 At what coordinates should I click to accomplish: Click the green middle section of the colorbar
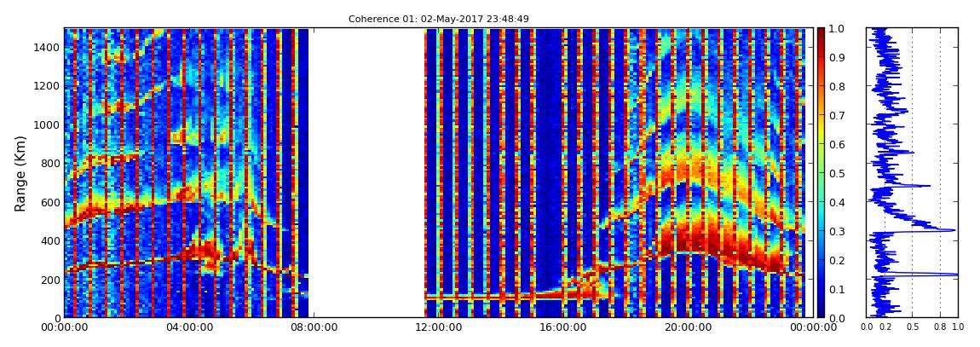tap(821, 172)
